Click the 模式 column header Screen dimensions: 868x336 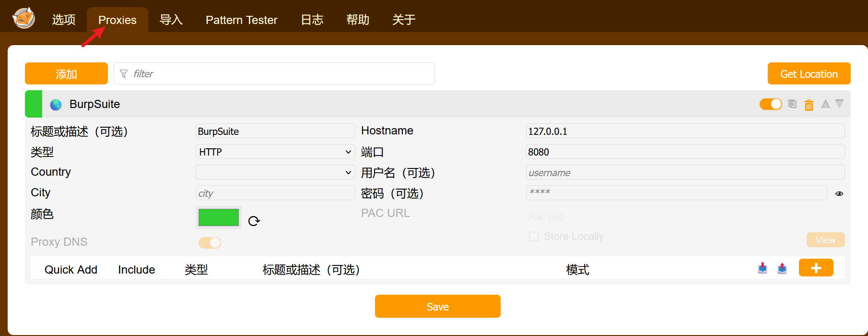(x=577, y=270)
